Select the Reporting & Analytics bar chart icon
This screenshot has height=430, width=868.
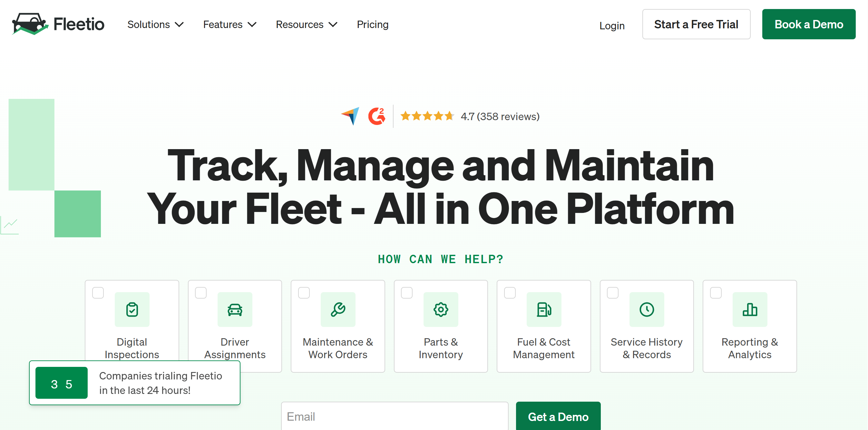coord(750,310)
